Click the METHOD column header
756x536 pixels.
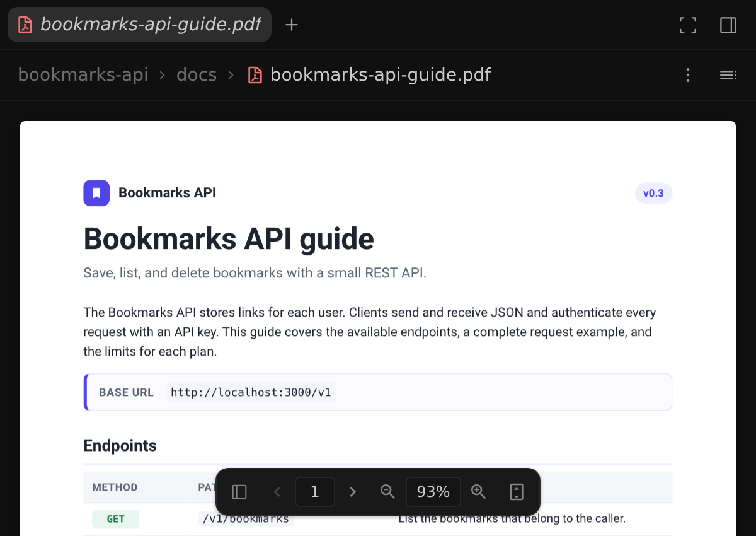115,487
